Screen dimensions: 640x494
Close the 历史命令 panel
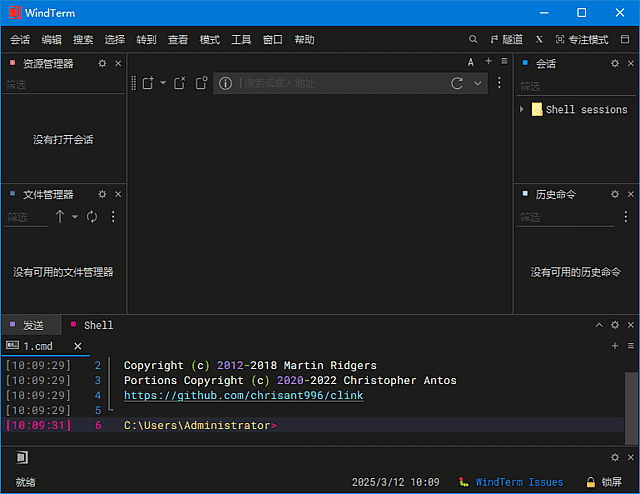(631, 194)
